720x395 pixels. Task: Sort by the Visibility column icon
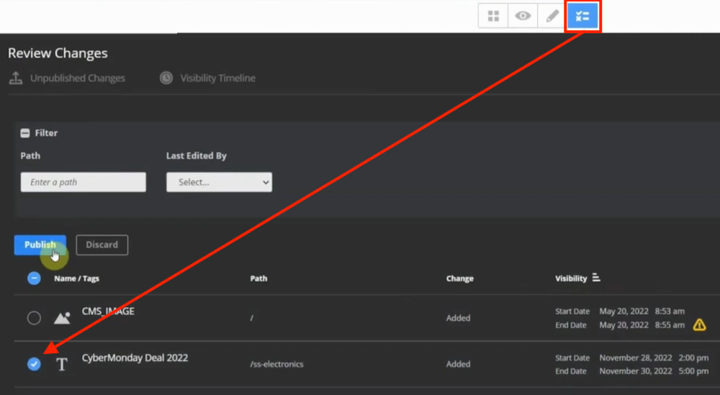pyautogui.click(x=596, y=278)
